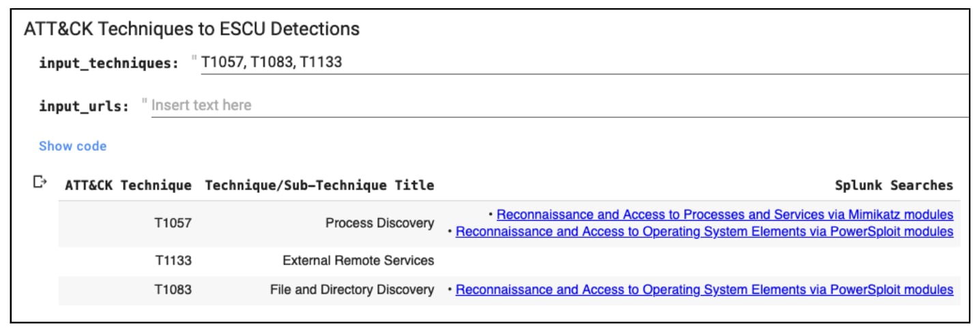
Task: Open the PowerSploit link in the T1083 row
Action: click(x=704, y=290)
